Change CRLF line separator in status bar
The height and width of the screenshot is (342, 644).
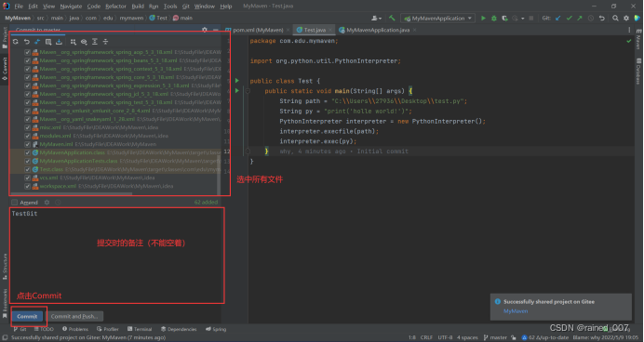click(426, 337)
